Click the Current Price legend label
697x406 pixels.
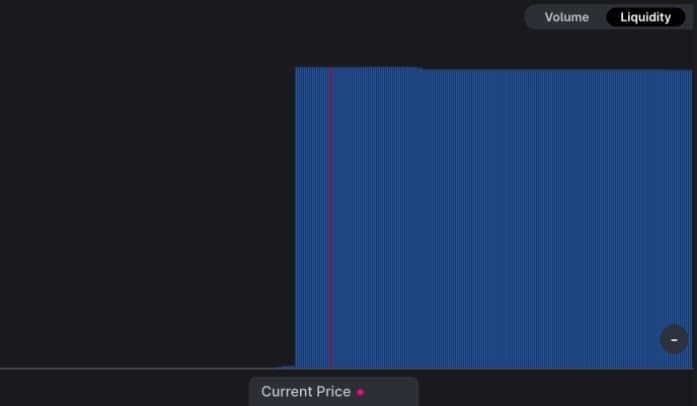click(x=306, y=392)
